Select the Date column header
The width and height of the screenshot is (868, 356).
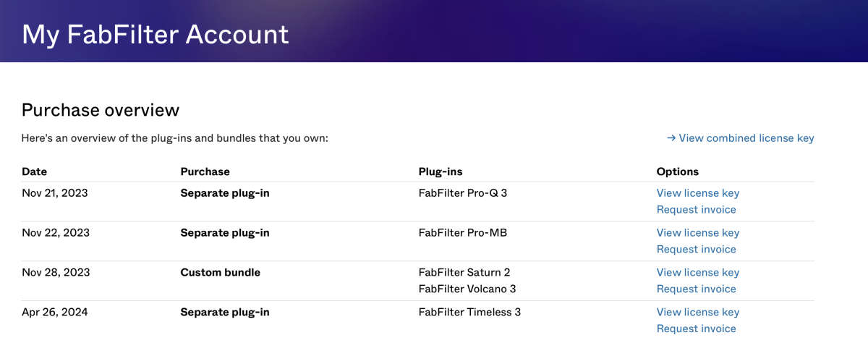(x=34, y=171)
